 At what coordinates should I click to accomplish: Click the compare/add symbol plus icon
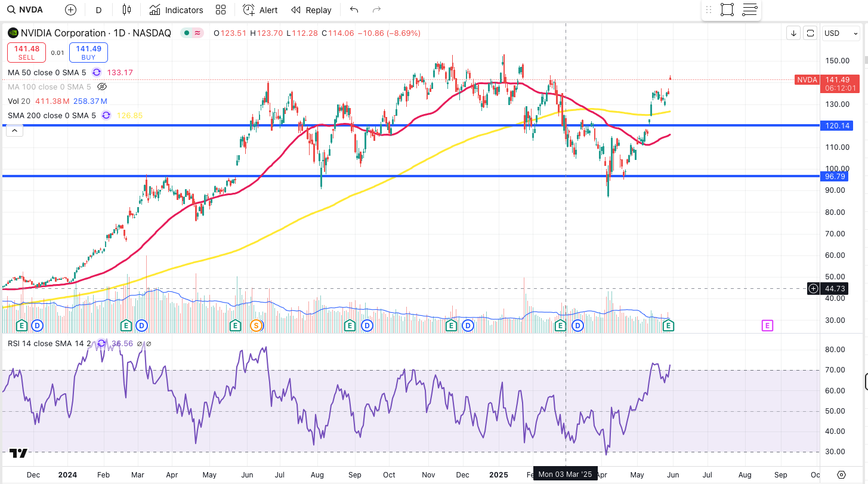(x=71, y=10)
